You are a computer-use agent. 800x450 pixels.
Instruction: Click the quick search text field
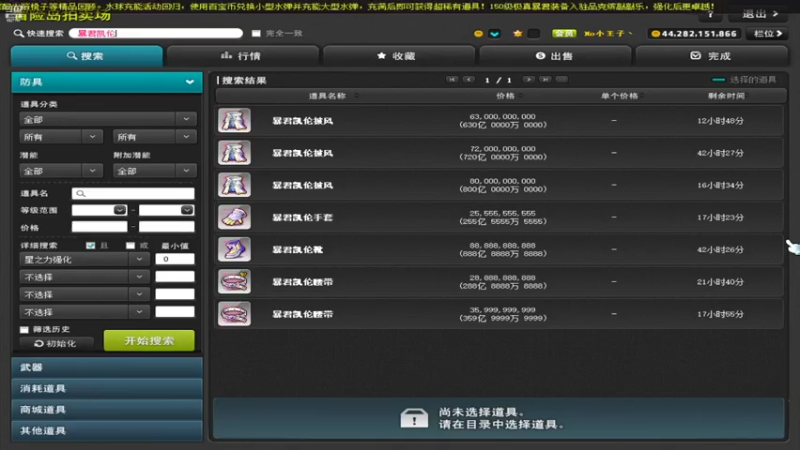pos(156,33)
